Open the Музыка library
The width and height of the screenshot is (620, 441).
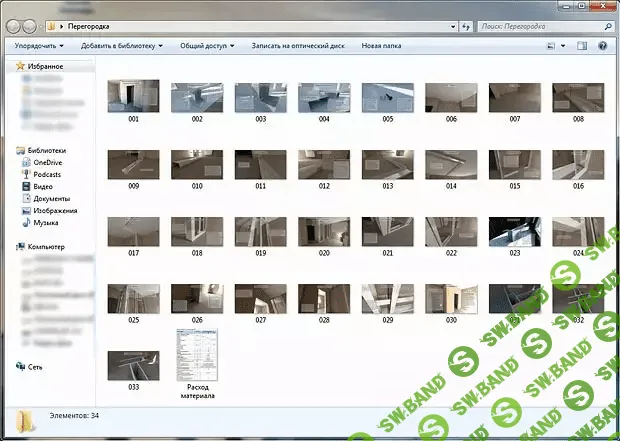tap(46, 222)
